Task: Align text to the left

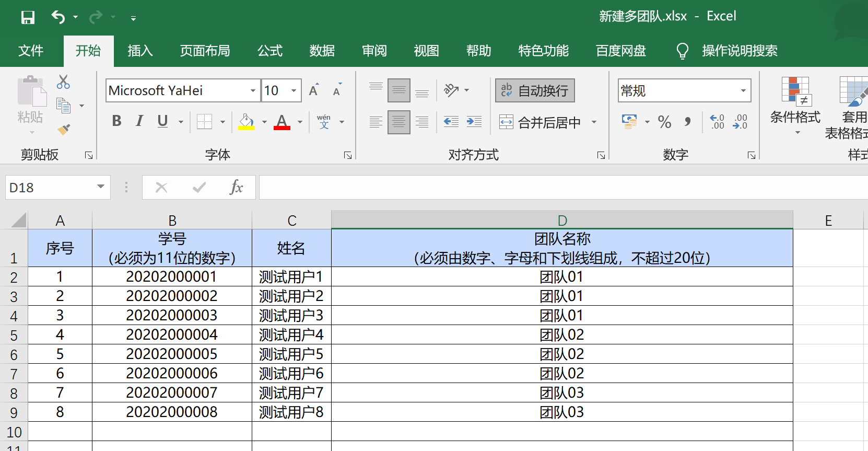Action: pos(376,122)
